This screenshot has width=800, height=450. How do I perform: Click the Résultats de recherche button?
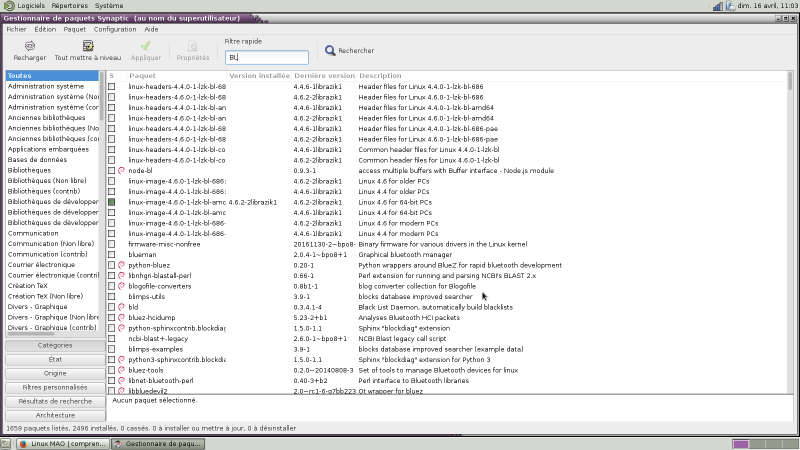click(55, 402)
